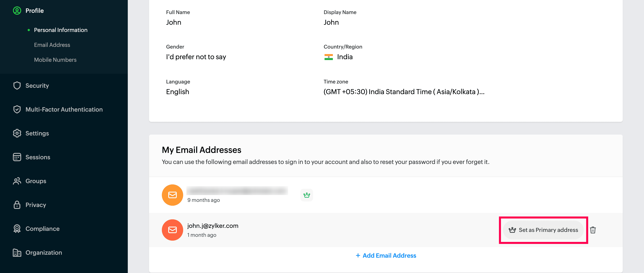Click the orange envelope avatar of primary email

pyautogui.click(x=172, y=195)
